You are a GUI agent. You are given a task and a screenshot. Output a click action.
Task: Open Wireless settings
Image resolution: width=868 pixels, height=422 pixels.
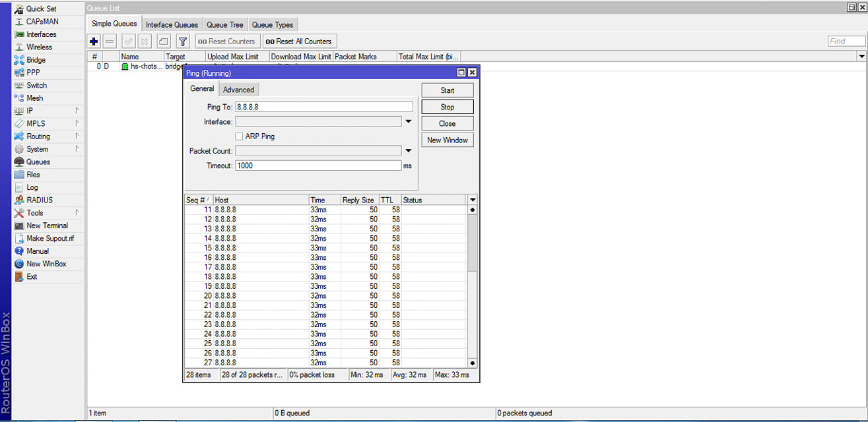39,47
